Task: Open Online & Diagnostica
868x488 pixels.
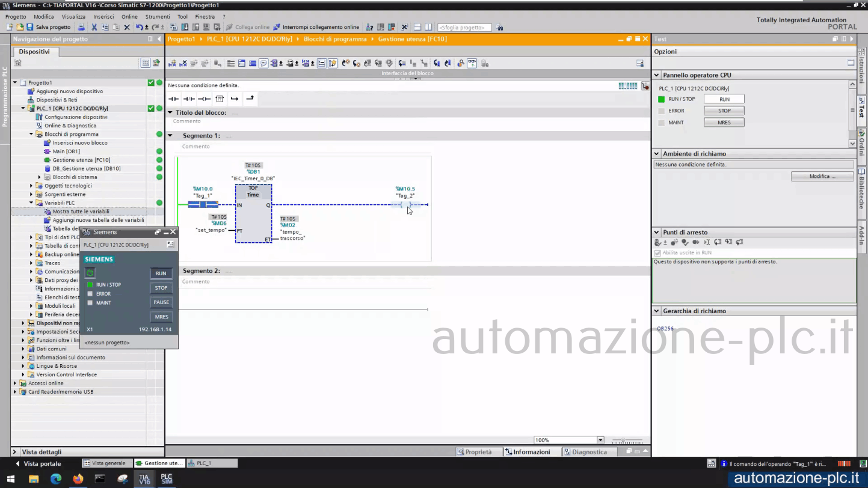Action: coord(70,126)
